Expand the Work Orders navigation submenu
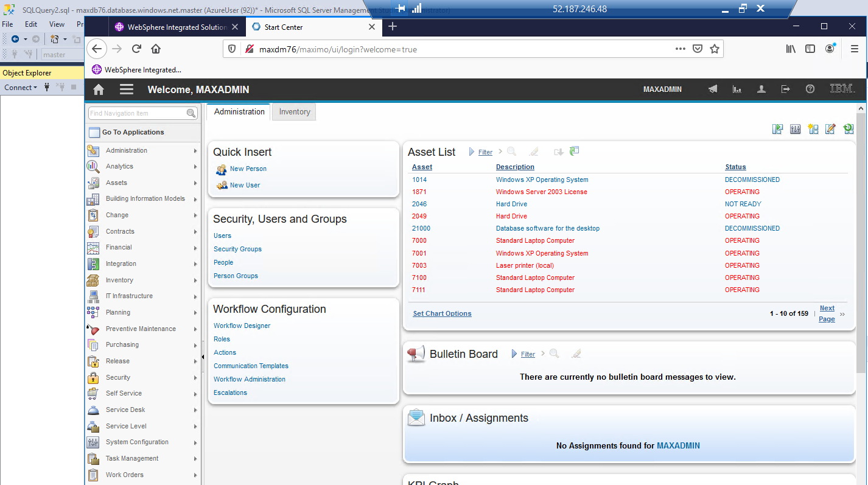The height and width of the screenshot is (485, 868). point(143,475)
